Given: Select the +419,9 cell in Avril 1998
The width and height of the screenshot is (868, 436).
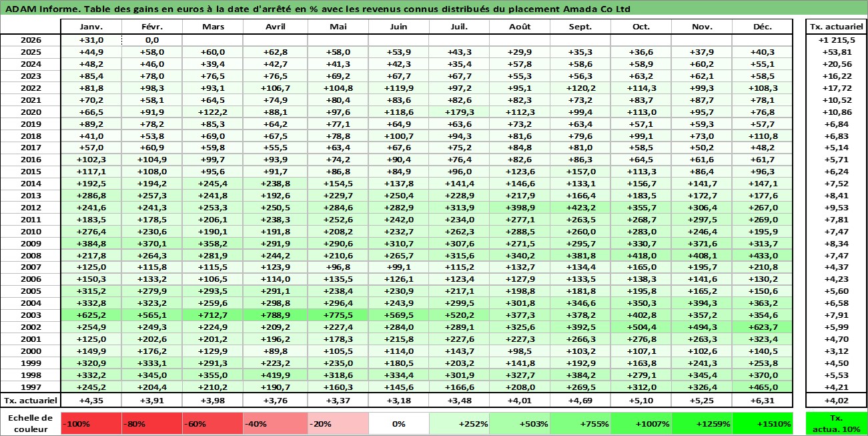Looking at the screenshot, I should point(275,375).
